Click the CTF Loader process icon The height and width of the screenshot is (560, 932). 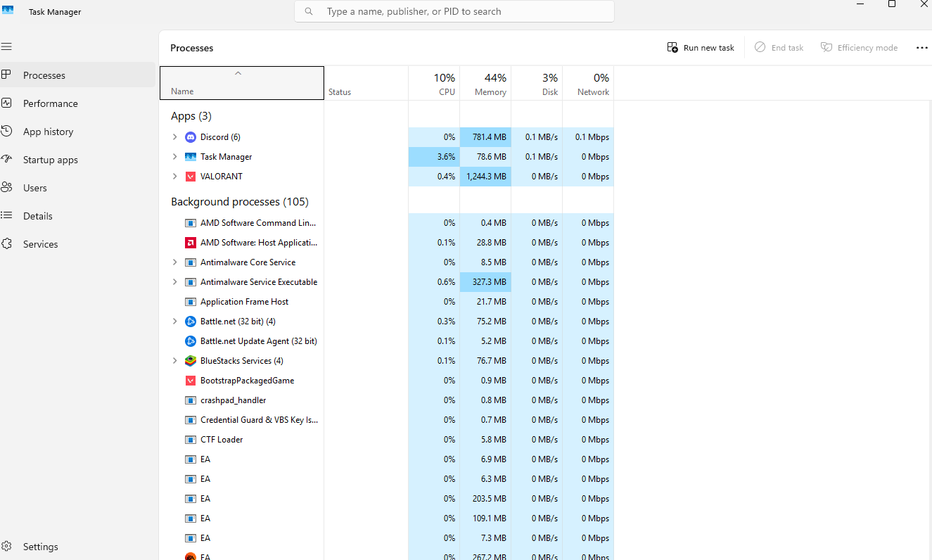pyautogui.click(x=191, y=440)
